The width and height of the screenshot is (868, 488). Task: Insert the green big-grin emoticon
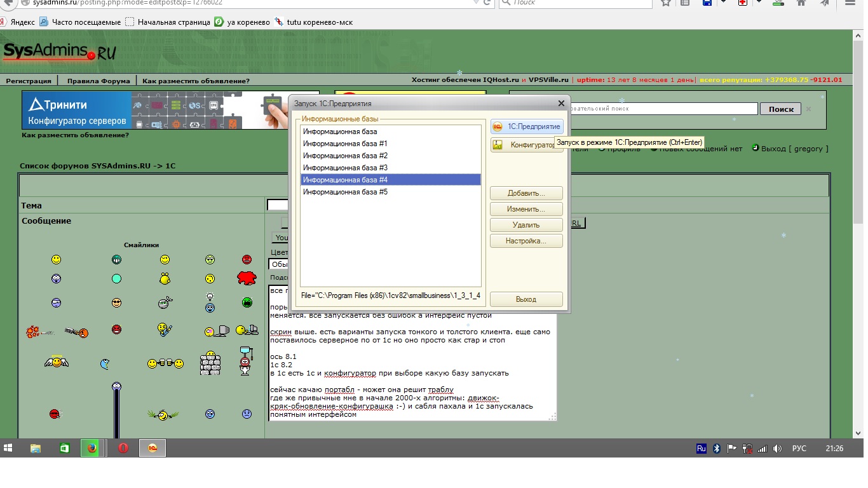coord(116,260)
